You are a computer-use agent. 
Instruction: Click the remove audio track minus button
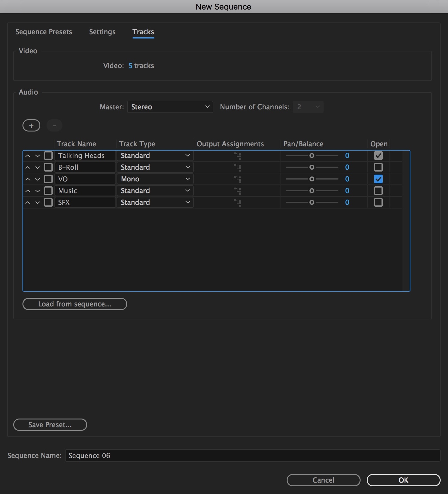coord(54,125)
